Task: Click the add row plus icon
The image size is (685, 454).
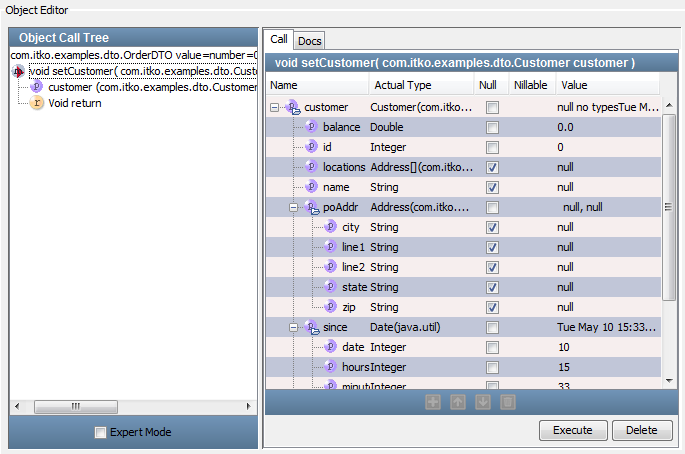Action: click(433, 402)
